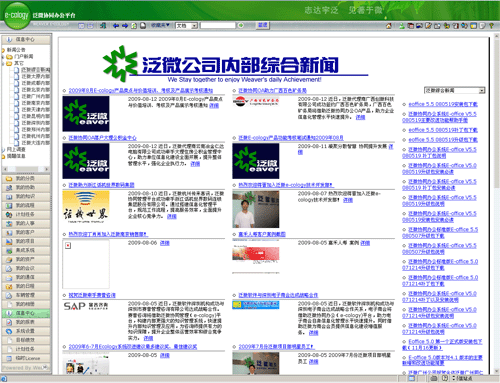Open the 泛微综合新闻 dropdown on the right

(x=454, y=90)
